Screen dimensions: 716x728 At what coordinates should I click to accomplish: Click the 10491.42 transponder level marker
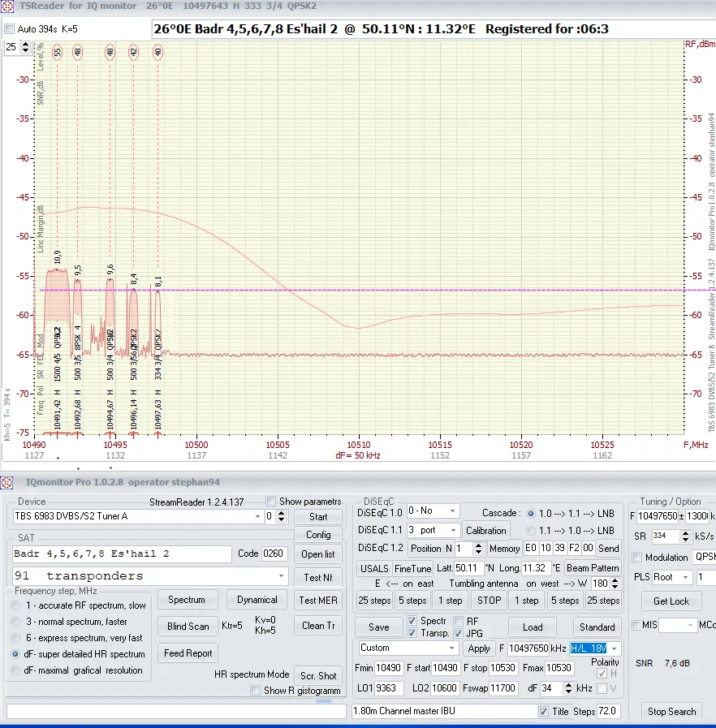coord(57,52)
